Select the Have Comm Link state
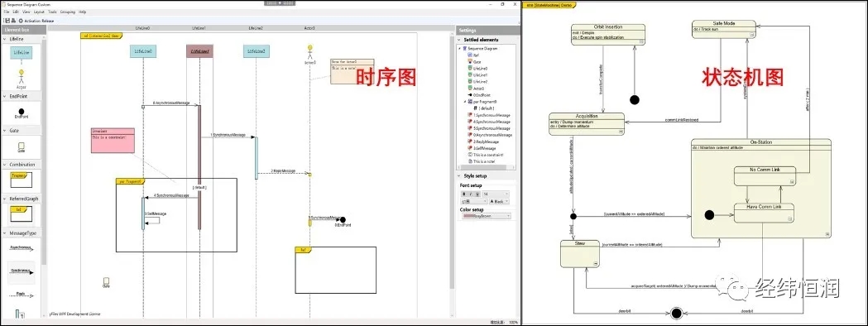This screenshot has height=326, width=868. 764,213
